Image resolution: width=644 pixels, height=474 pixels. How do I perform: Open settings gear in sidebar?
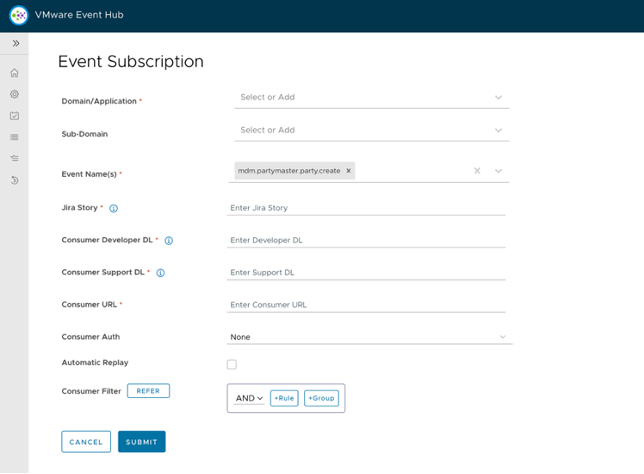[15, 94]
